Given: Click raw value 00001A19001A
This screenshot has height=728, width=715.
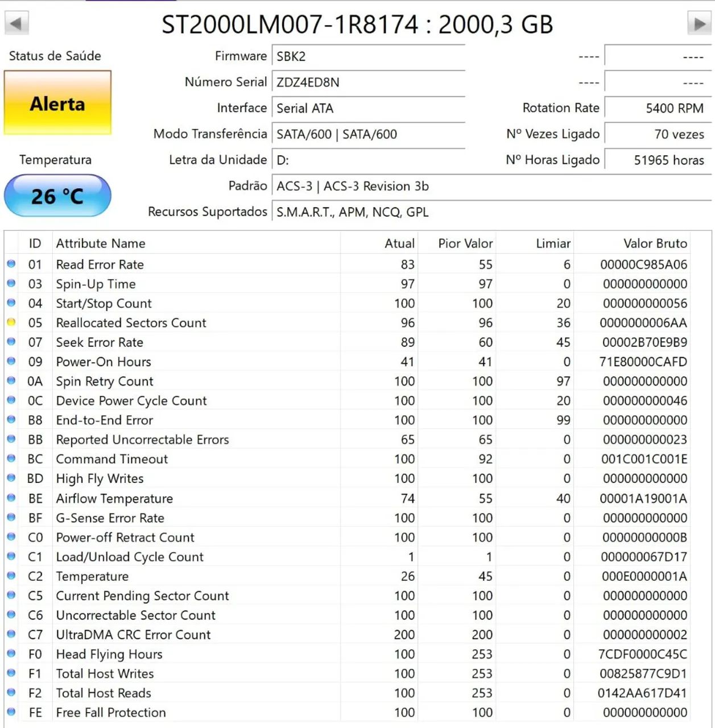Looking at the screenshot, I should click(643, 499).
